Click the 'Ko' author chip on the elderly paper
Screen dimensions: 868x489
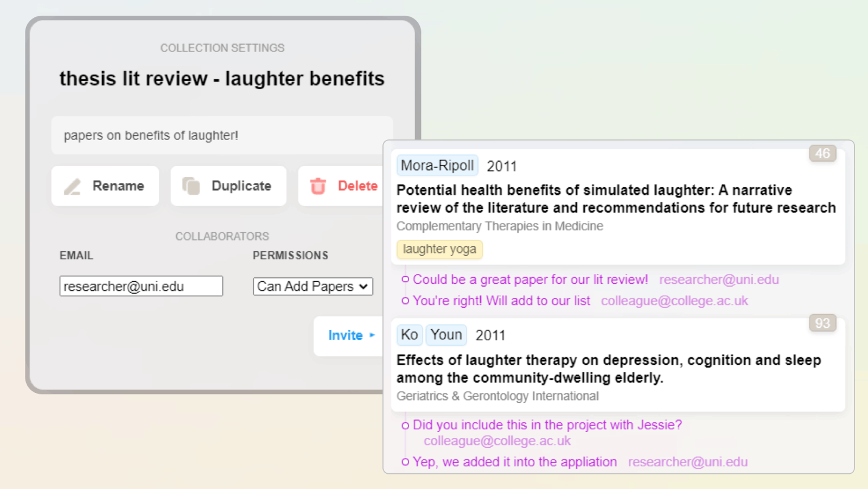tap(410, 334)
